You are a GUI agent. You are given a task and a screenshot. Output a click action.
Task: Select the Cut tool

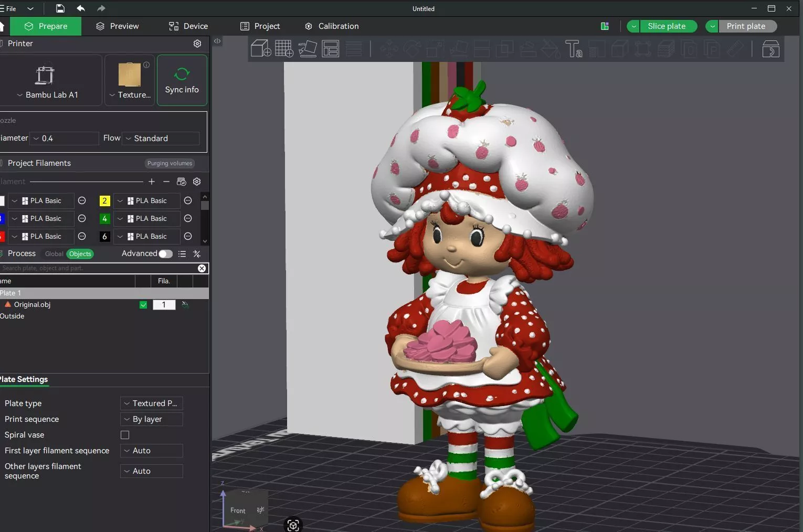click(x=481, y=49)
